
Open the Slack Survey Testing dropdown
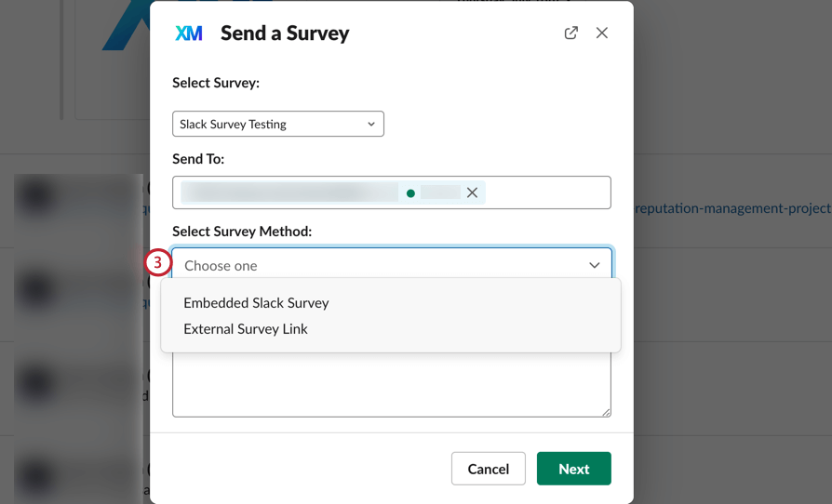pos(277,124)
